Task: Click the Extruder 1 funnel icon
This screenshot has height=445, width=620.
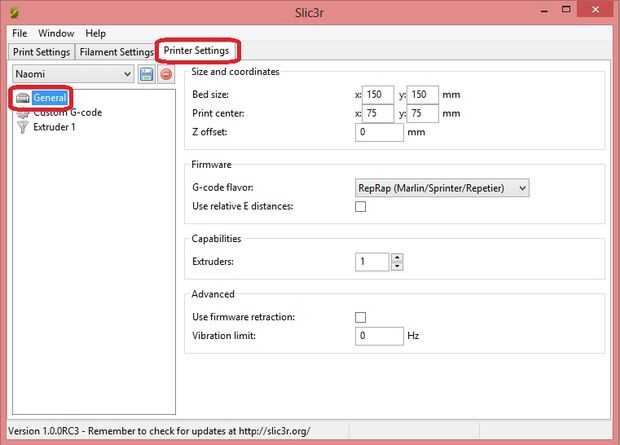Action: (23, 127)
